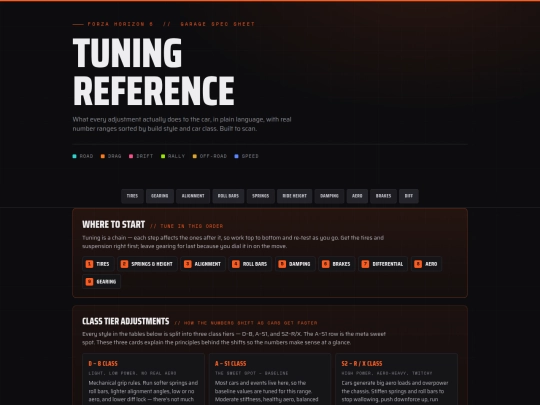Screen dimensions: 540x405
Task: Select step 3 Alignment chip
Action: click(203, 264)
